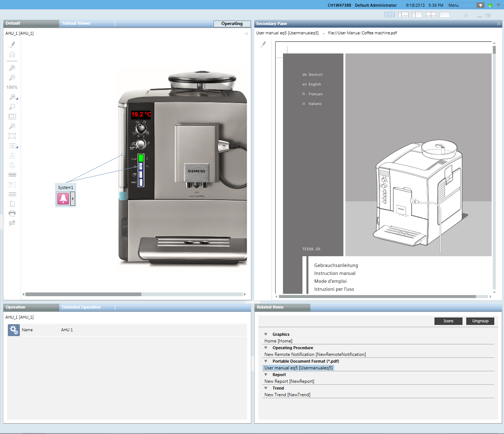Toggle the lock layout icon
Viewport: 504px width, 434px height.
(466, 16)
